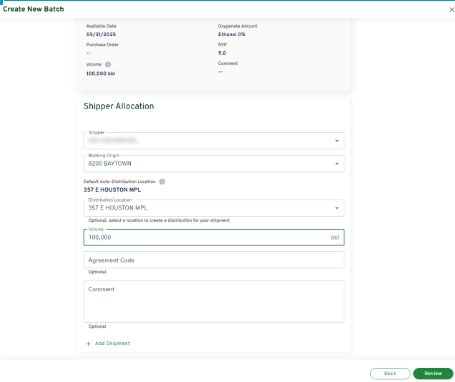Click the Add Shipment link
This screenshot has height=382, width=455.
tap(112, 343)
